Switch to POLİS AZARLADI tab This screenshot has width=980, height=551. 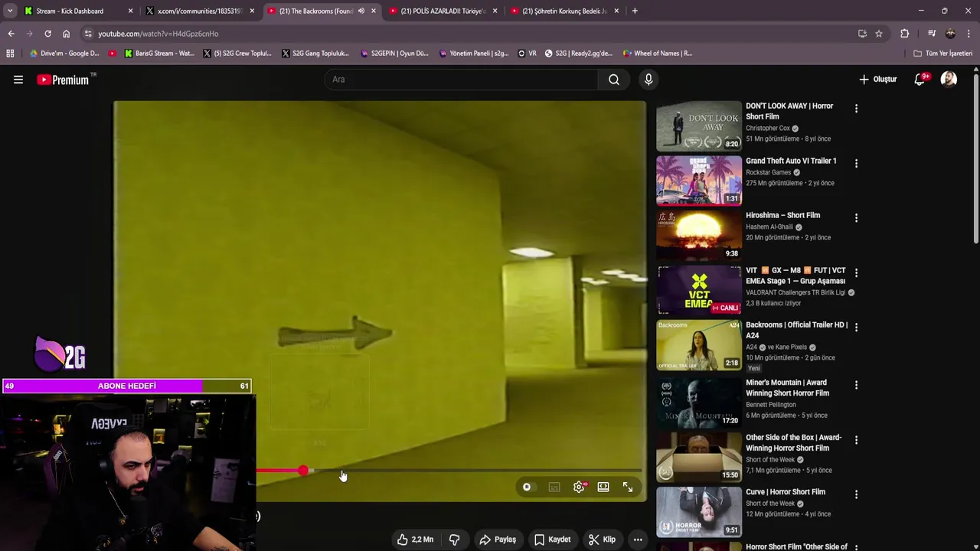tap(443, 11)
